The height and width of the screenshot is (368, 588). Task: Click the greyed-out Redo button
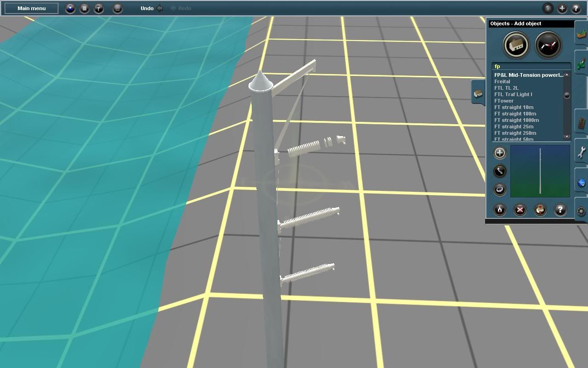(181, 8)
